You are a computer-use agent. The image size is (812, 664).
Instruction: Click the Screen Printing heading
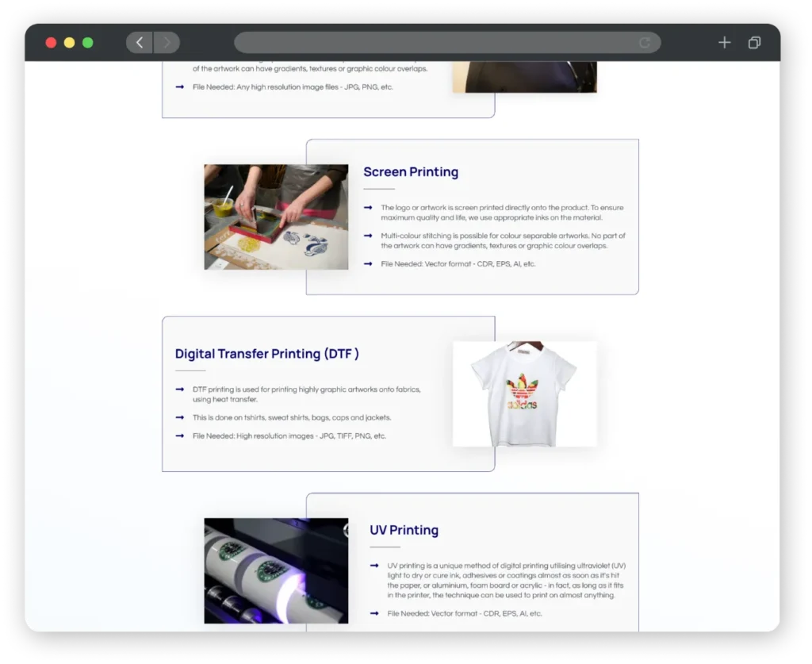(x=411, y=171)
